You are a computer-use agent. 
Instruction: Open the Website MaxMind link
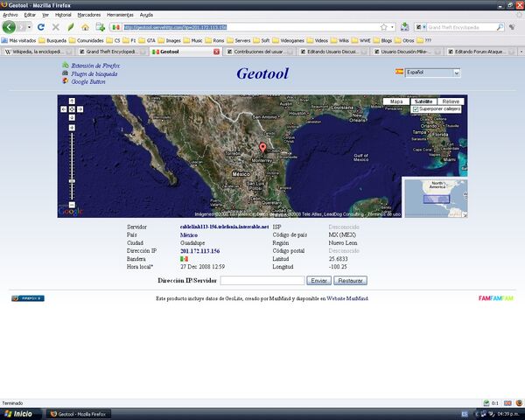347,298
